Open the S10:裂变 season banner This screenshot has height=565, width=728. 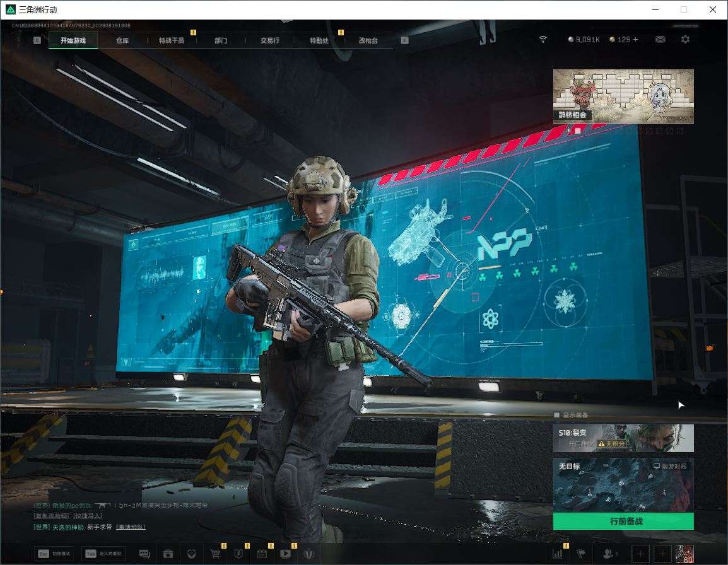(x=623, y=438)
